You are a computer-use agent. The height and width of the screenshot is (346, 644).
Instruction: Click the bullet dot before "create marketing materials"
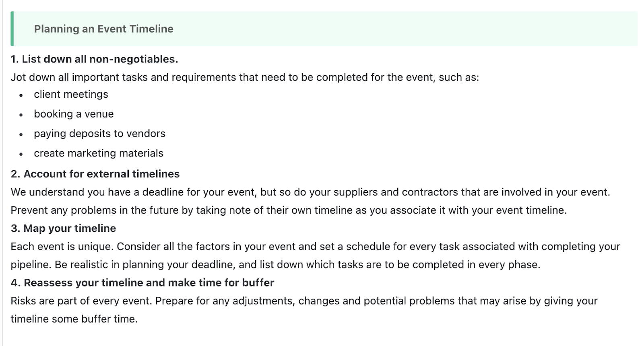[x=21, y=154]
